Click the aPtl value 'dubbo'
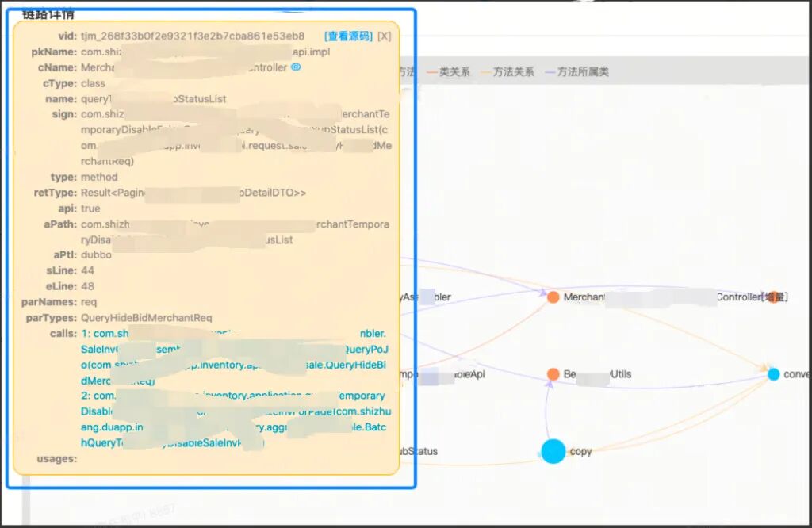Image resolution: width=812 pixels, height=528 pixels. point(96,255)
